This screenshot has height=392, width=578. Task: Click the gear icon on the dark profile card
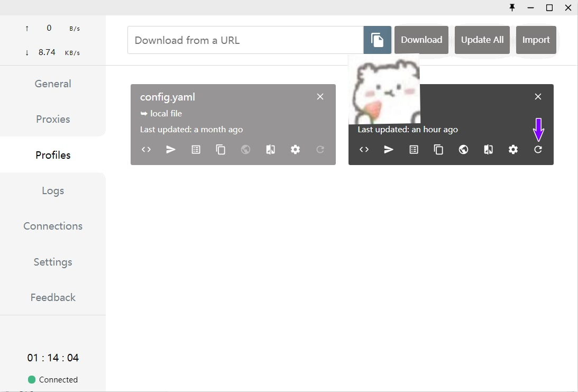pos(513,150)
